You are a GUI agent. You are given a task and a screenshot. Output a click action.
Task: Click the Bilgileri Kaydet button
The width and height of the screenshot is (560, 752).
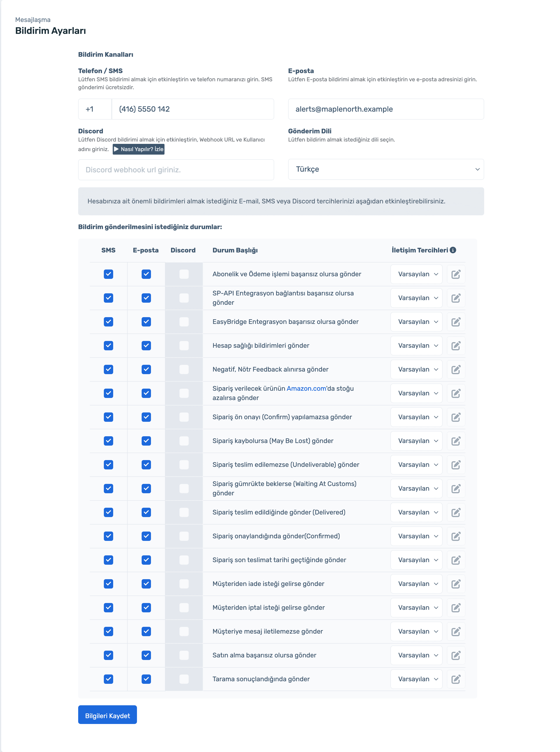click(108, 715)
